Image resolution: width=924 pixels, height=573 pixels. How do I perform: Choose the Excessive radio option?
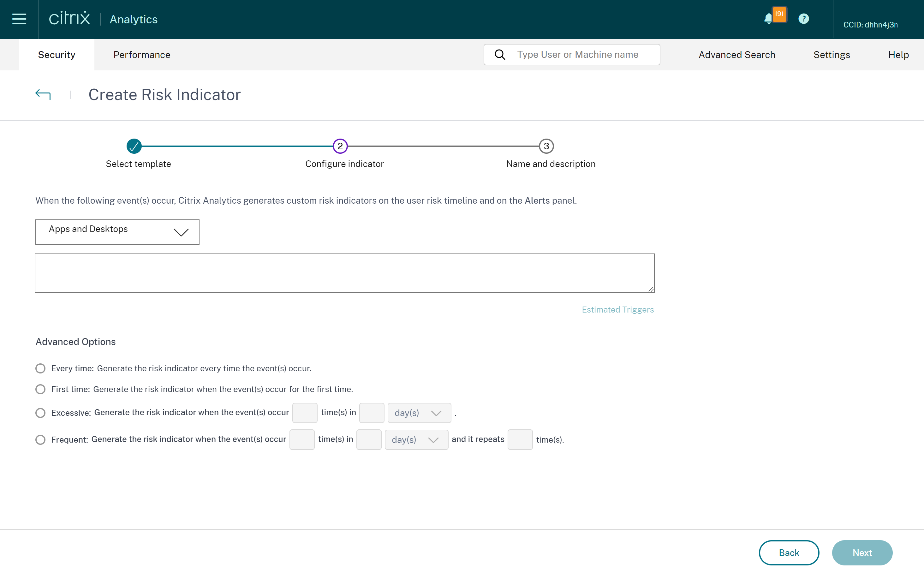tap(40, 413)
